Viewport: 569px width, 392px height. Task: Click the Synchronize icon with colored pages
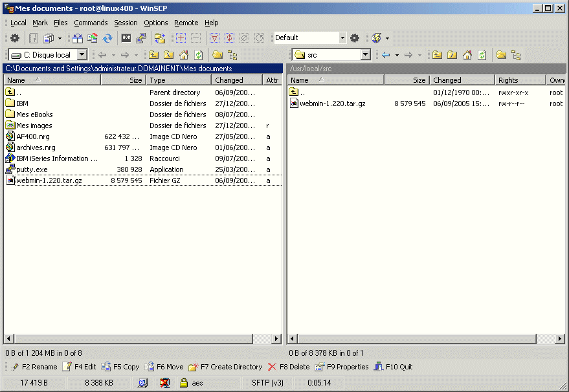click(x=93, y=38)
